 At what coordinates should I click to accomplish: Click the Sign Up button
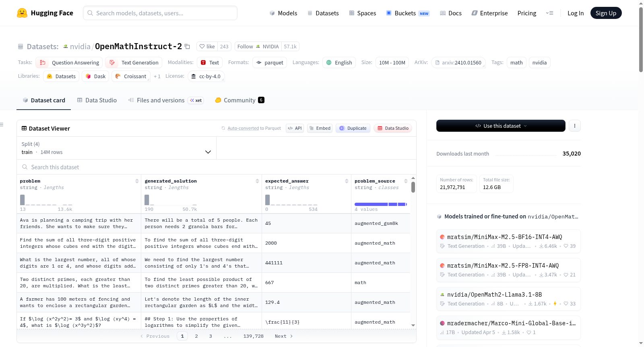tap(606, 13)
